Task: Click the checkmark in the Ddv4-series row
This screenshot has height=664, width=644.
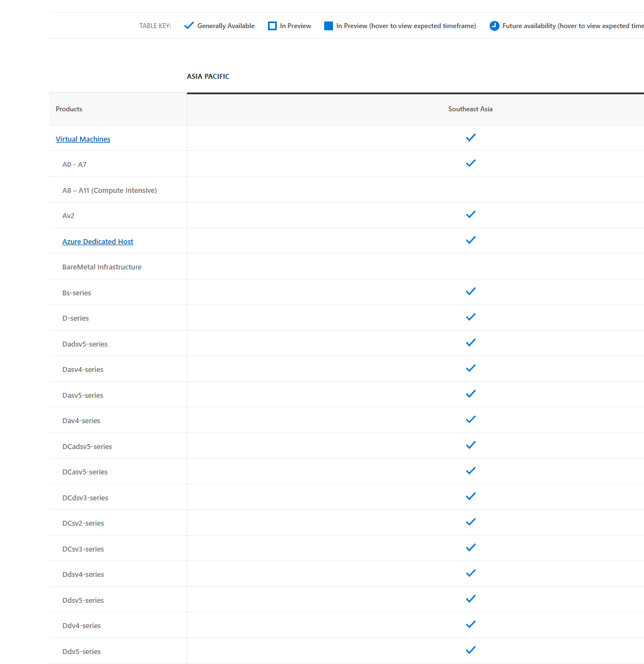Action: pyautogui.click(x=471, y=624)
